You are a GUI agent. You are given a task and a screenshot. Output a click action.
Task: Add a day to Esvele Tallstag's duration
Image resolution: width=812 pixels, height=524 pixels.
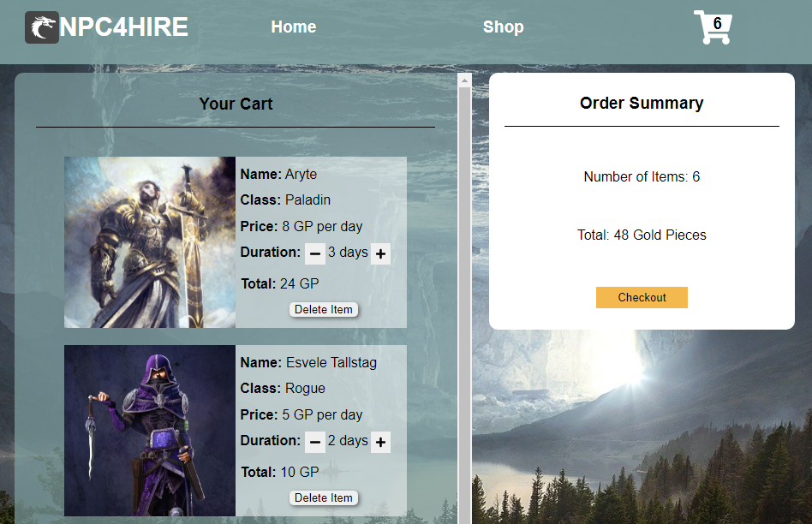[x=380, y=442]
